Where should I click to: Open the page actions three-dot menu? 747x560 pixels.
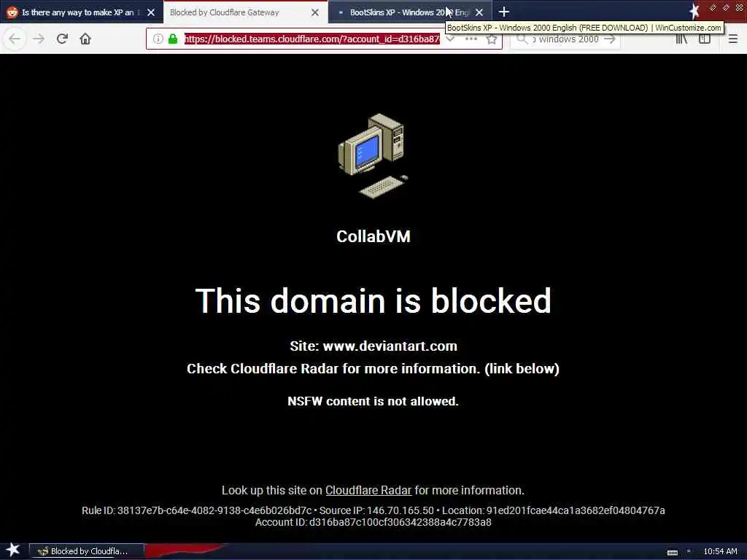tap(471, 39)
